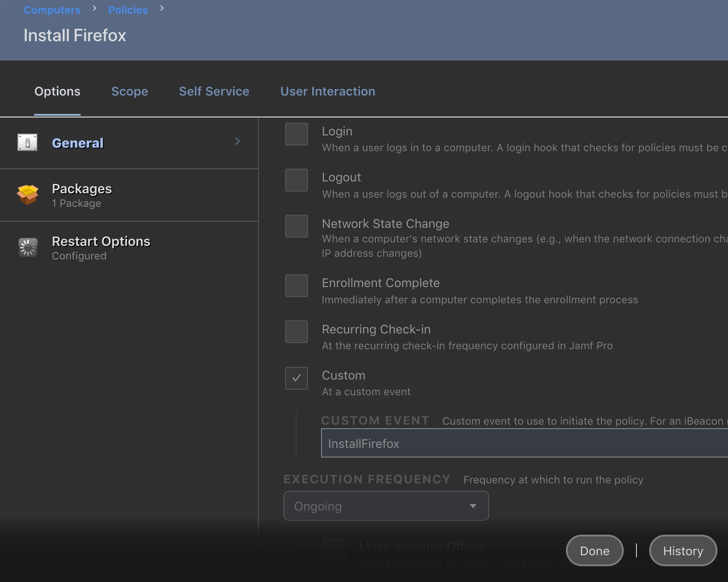This screenshot has height=582, width=728.
Task: Open the Restart Options payload label
Action: click(101, 241)
